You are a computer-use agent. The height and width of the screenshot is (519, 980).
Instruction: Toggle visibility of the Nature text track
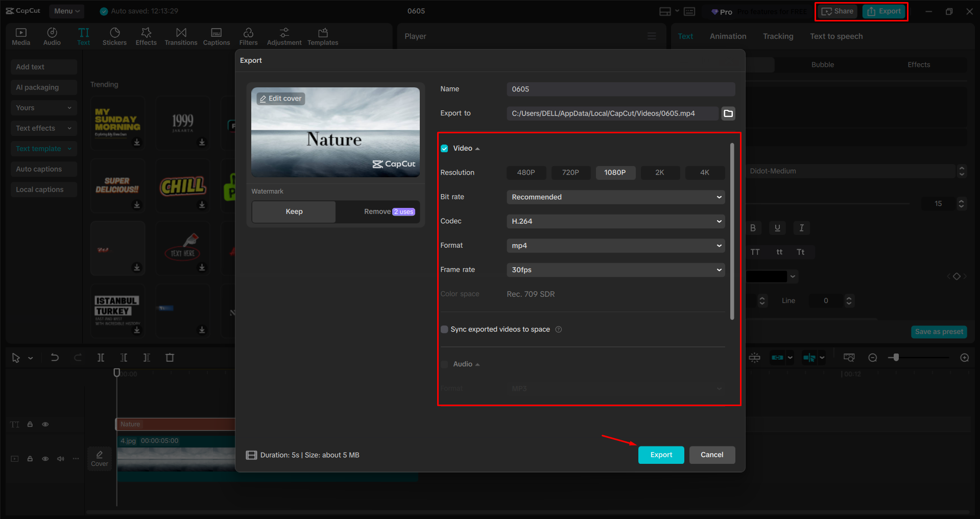(x=45, y=424)
